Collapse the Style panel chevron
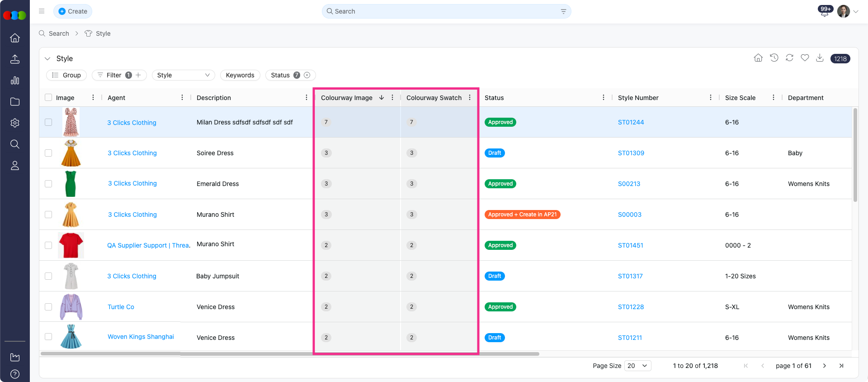Viewport: 868px width, 382px height. tap(47, 59)
